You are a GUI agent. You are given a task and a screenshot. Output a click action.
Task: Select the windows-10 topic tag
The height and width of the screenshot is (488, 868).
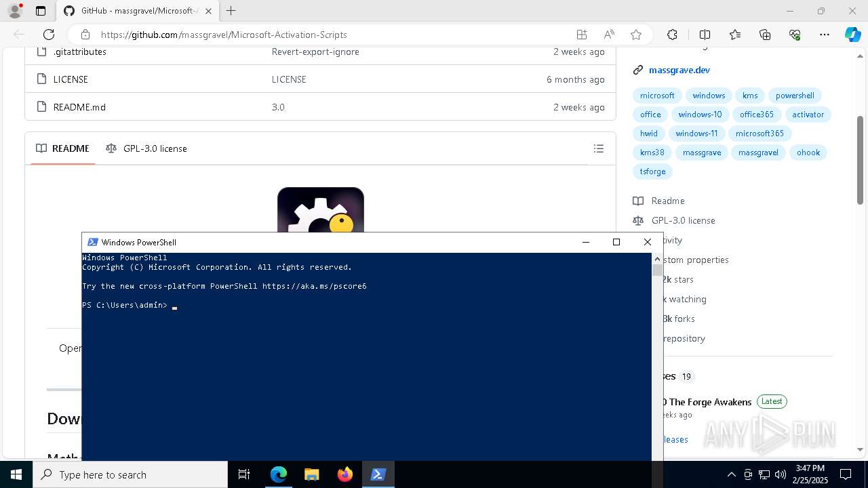(700, 115)
